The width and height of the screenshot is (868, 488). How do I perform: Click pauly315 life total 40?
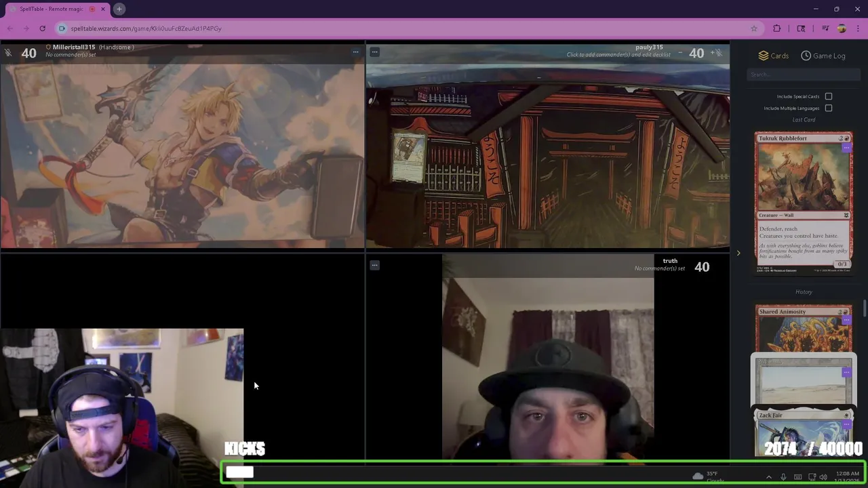696,53
